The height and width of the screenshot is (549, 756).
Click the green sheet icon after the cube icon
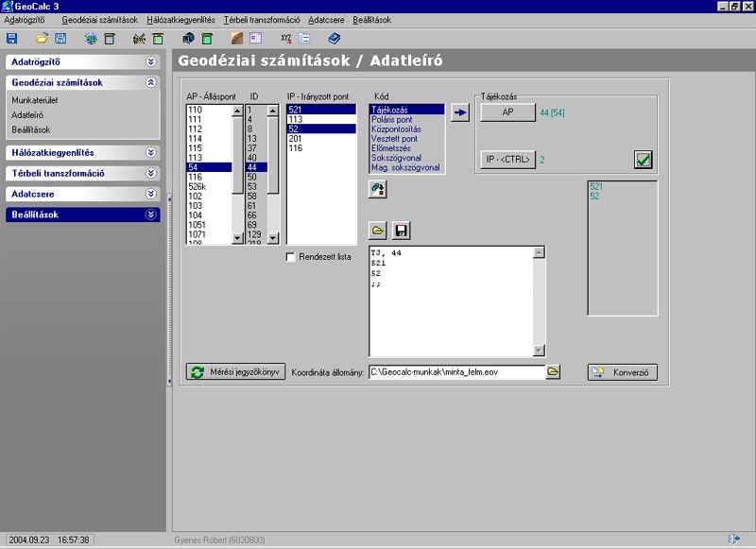(207, 39)
